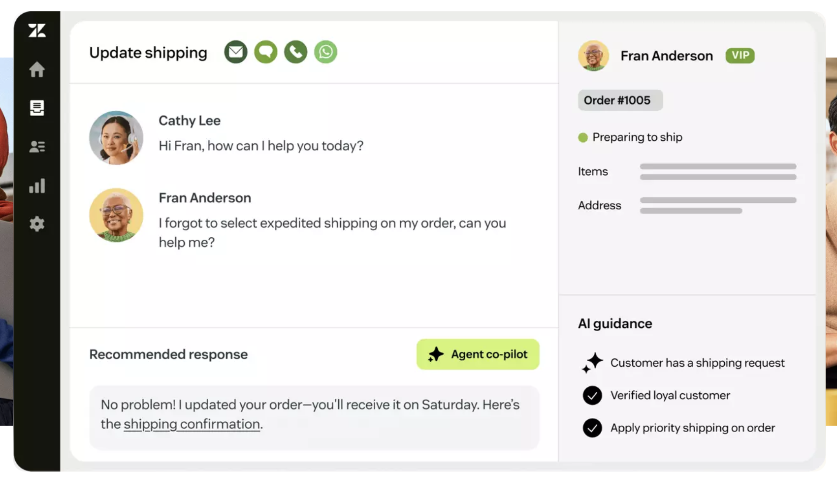Image resolution: width=837 pixels, height=504 pixels.
Task: Toggle the shipping request AI suggestion
Action: click(592, 363)
